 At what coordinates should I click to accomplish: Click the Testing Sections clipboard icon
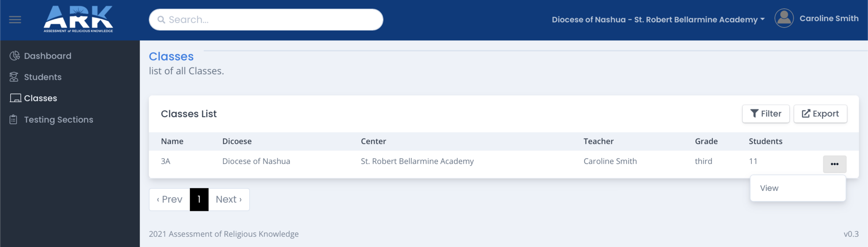coord(14,120)
